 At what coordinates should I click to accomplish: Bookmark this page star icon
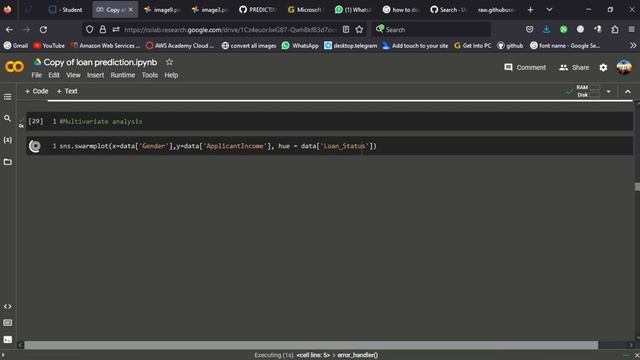(359, 29)
